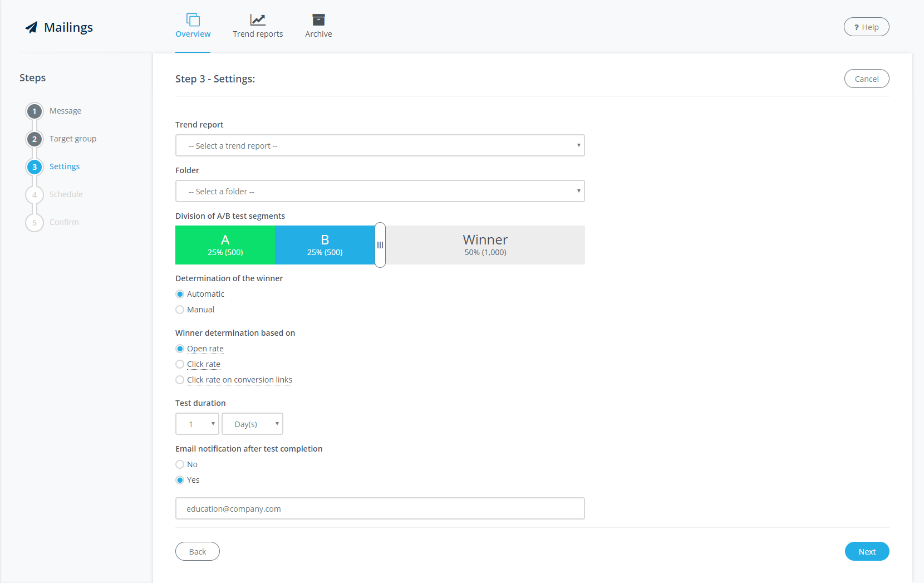Click the step 4 Schedule circle
Screen dimensions: 924x583
(x=35, y=195)
